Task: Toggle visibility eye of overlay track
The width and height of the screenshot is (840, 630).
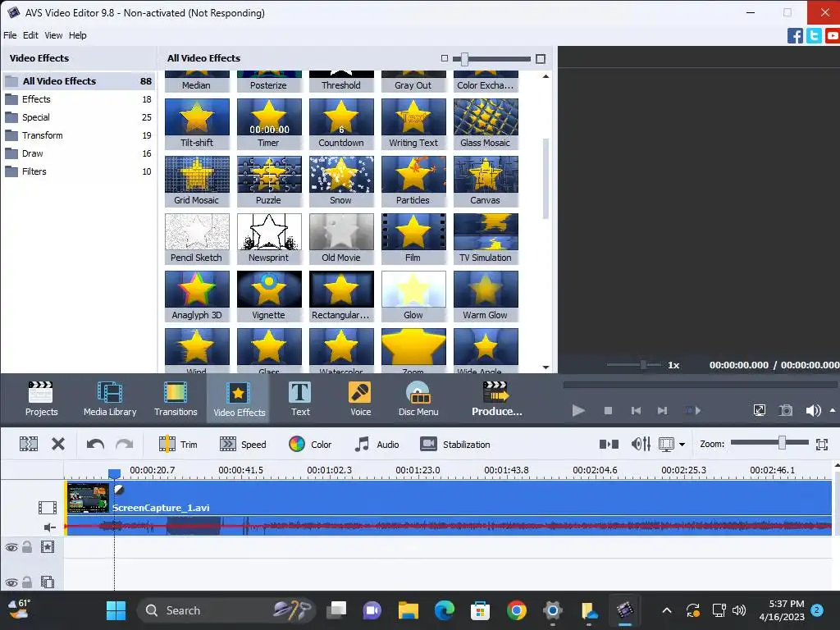Action: point(11,582)
